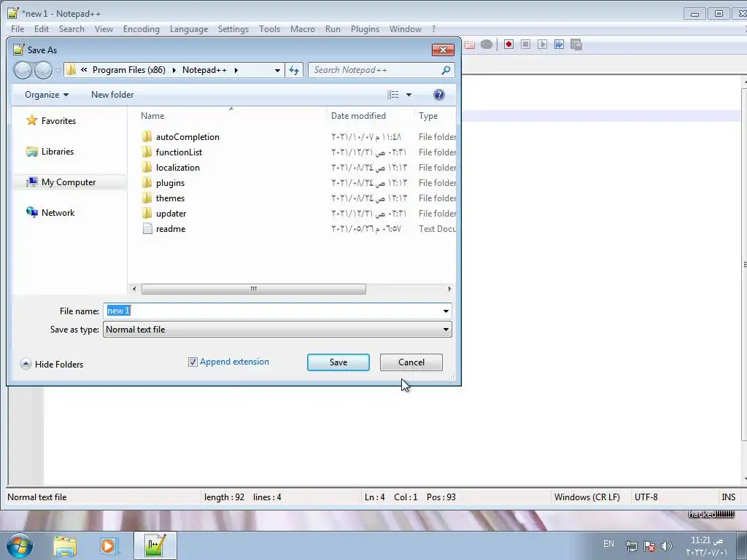Click the file list left scroll arrow
This screenshot has width=747, height=560.
[x=134, y=289]
